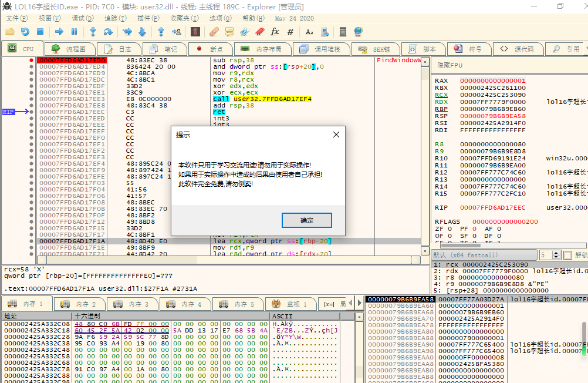Open the 调试(D) menu

coord(83,18)
